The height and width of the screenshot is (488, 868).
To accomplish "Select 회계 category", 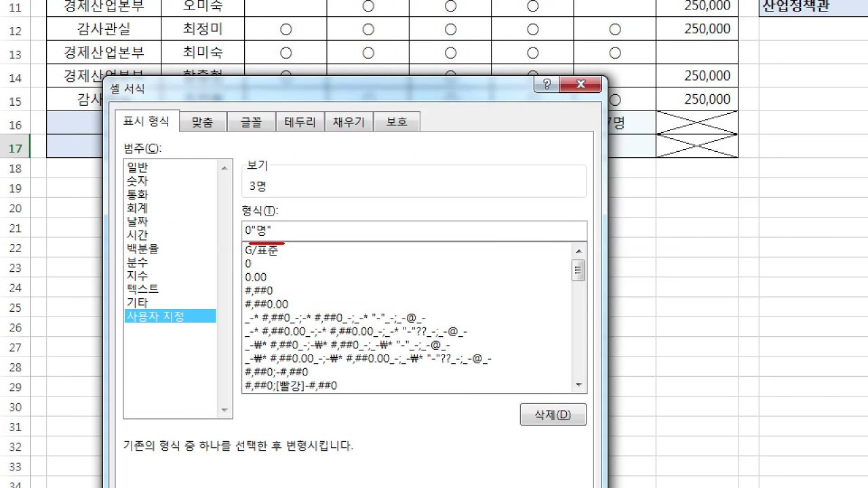I will [x=170, y=208].
